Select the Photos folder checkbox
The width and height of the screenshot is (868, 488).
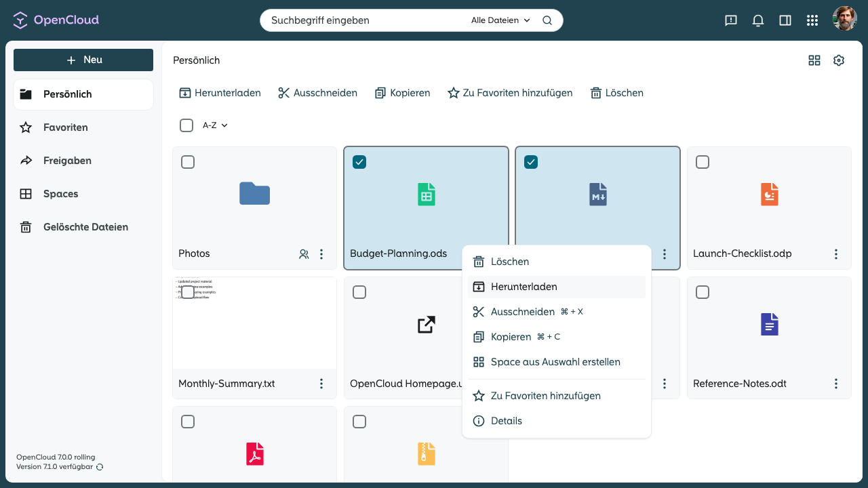tap(188, 162)
